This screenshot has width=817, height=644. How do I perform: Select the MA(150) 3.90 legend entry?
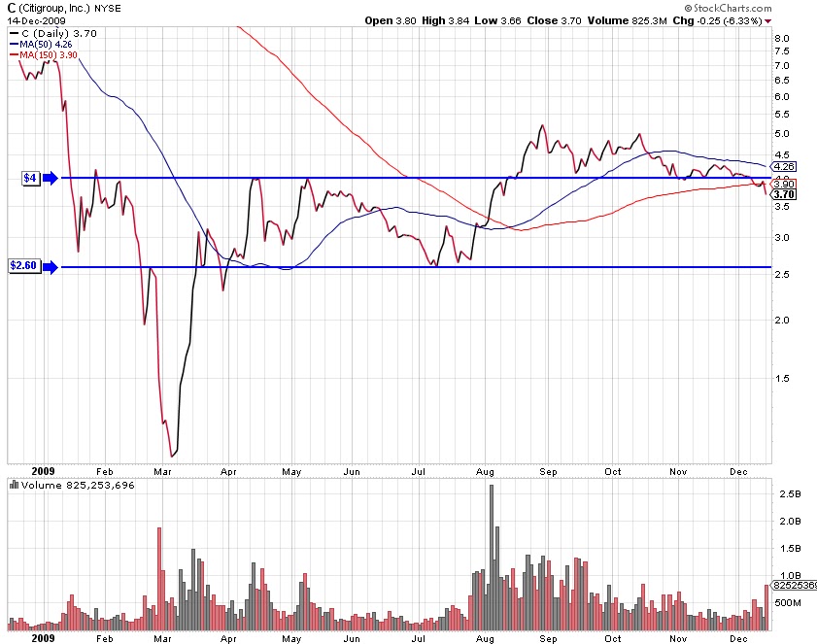(44, 55)
